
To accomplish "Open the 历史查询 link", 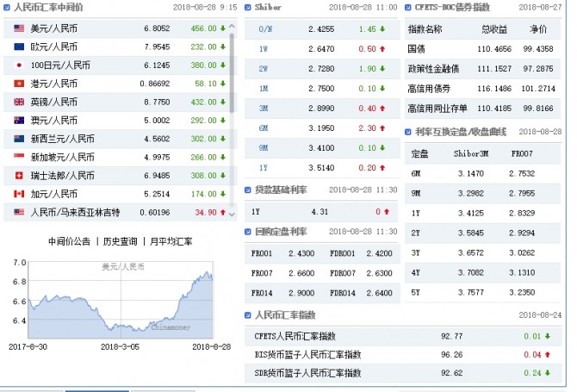I will (120, 241).
